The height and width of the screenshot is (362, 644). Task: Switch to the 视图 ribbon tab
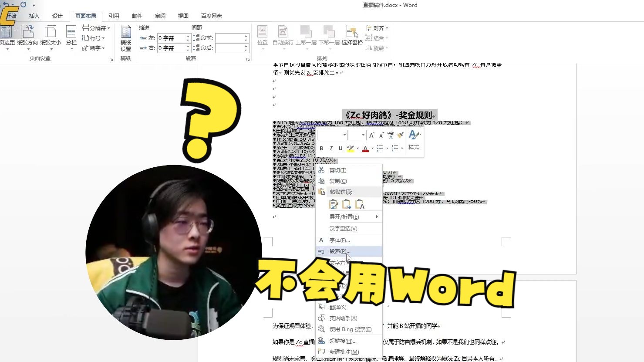(183, 16)
